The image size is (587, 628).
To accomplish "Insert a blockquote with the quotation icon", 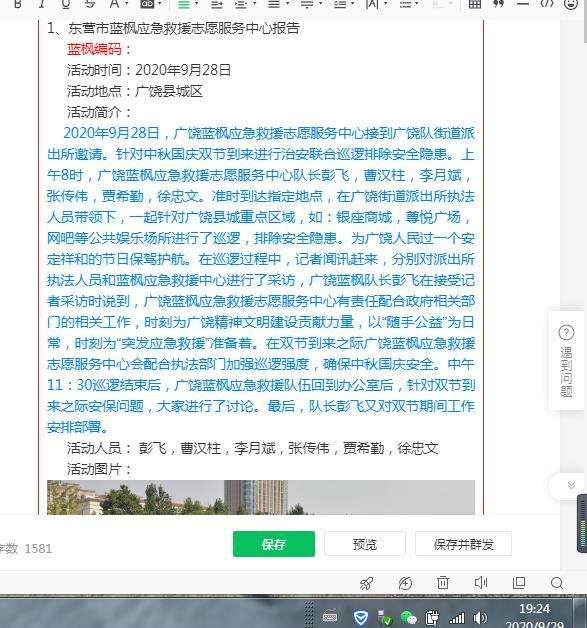I will pos(499,4).
